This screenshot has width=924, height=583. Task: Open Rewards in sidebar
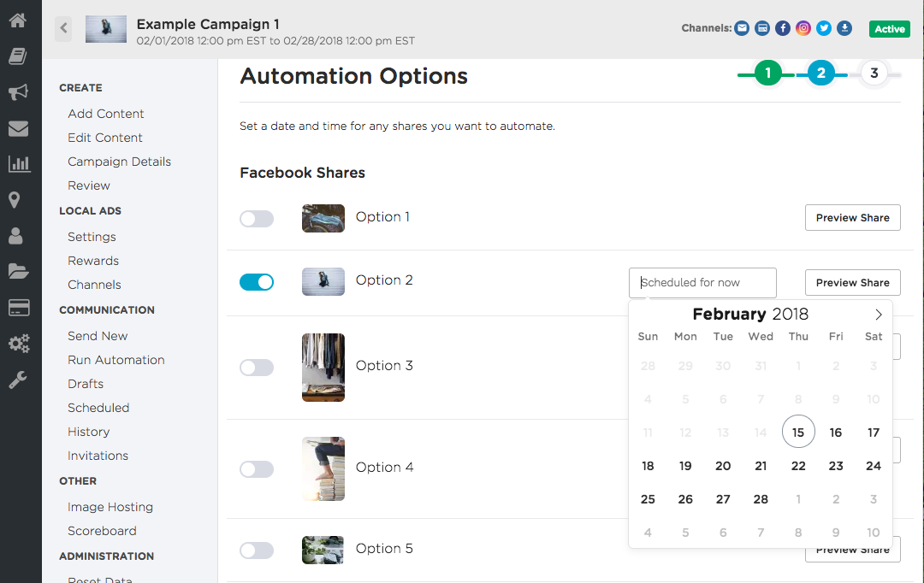pos(93,261)
